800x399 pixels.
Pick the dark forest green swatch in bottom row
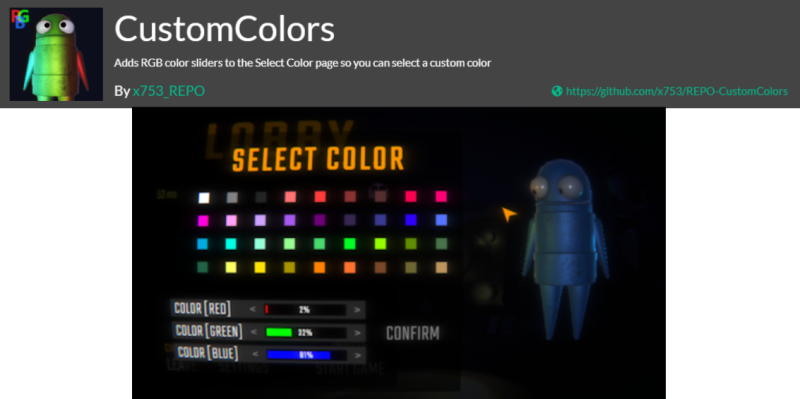(203, 267)
